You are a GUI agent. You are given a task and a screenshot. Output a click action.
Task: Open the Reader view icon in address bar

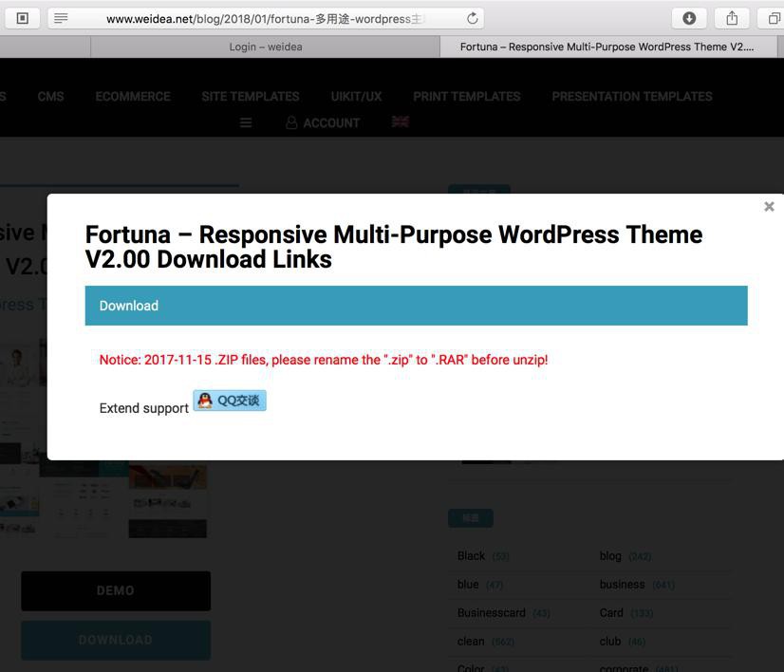(x=61, y=18)
